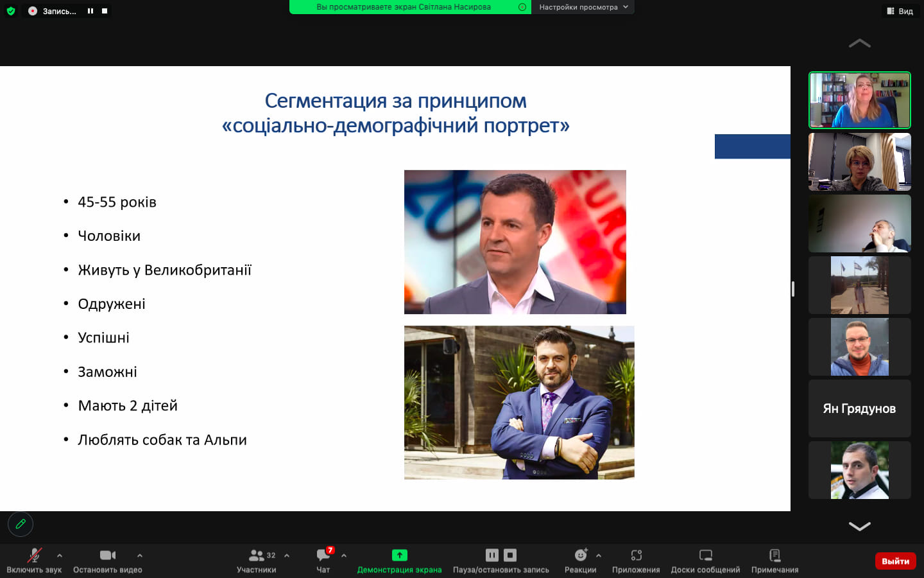Open the Реакции emoji reactions

click(581, 560)
